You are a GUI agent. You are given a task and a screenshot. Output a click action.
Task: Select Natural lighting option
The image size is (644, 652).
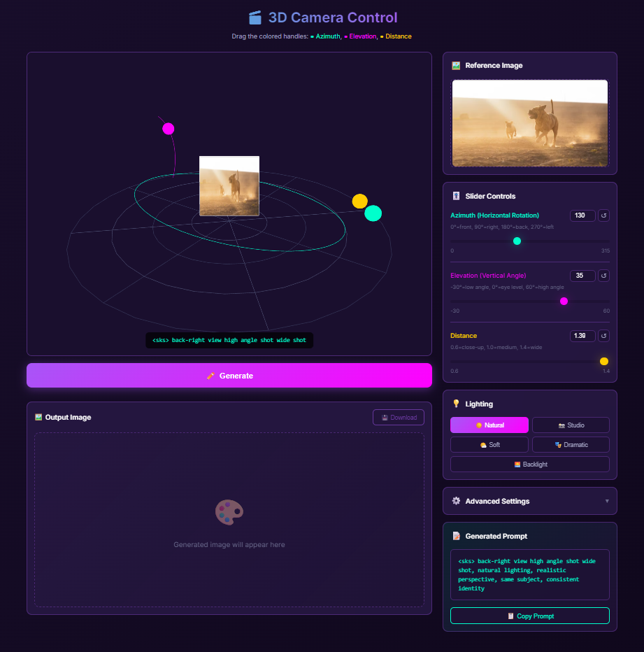[489, 425]
